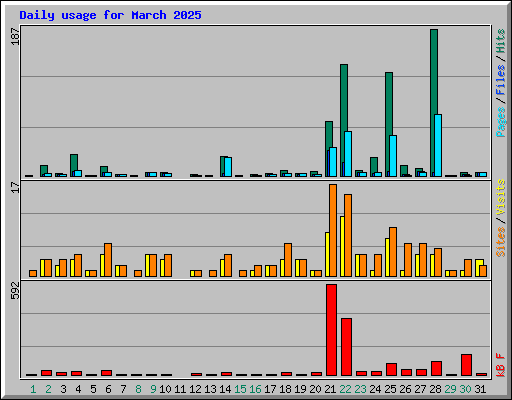The width and height of the screenshot is (512, 400).
Task: Click the "Daily usage for March 2025" title
Action: (110, 15)
